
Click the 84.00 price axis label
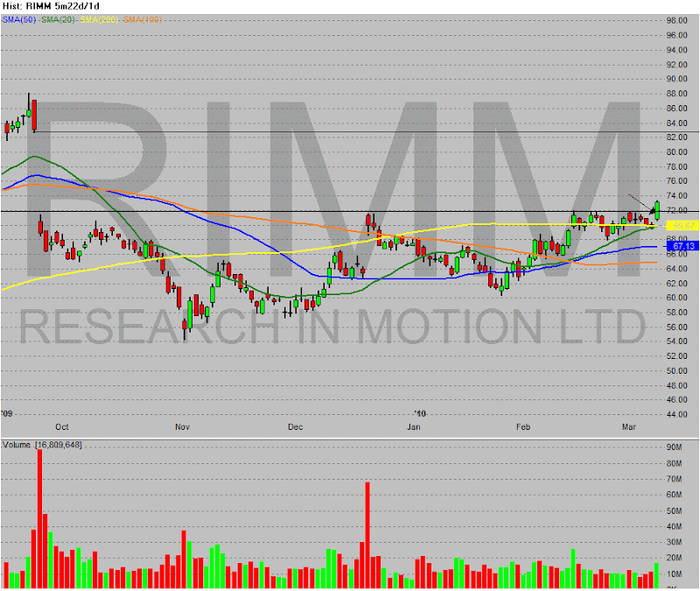676,123
